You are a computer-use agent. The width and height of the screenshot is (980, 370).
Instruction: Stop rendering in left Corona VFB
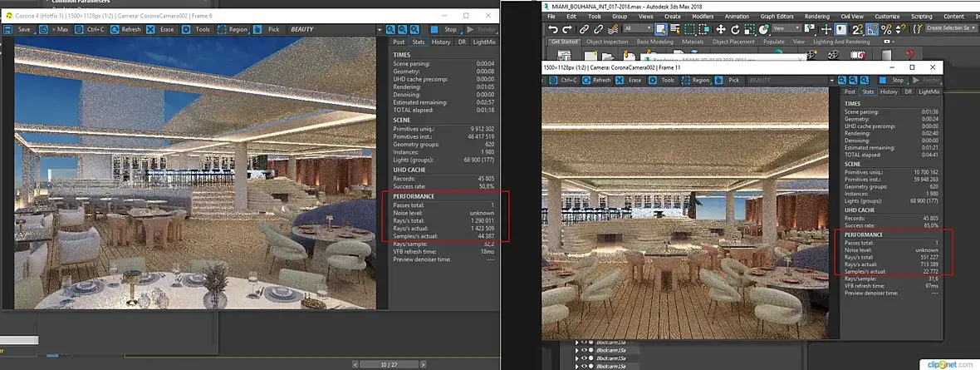(x=445, y=29)
